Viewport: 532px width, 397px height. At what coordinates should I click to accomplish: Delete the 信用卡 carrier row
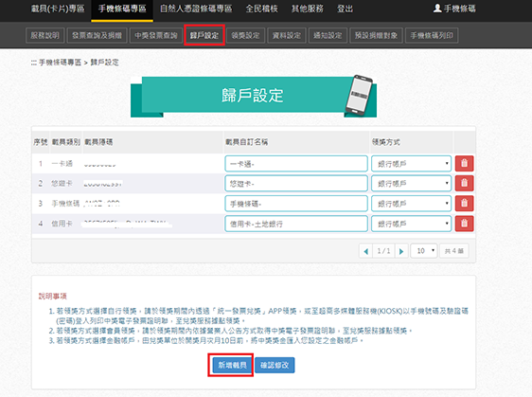tap(464, 224)
